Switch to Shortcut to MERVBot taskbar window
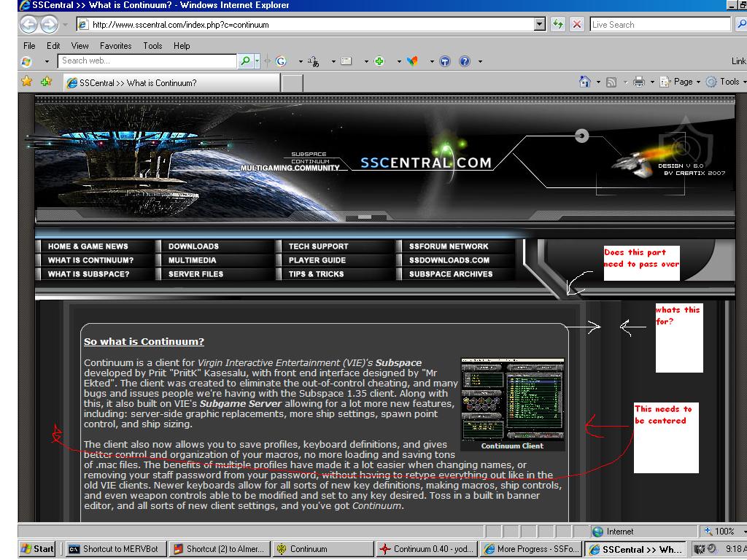This screenshot has height=560, width=747. 116,548
